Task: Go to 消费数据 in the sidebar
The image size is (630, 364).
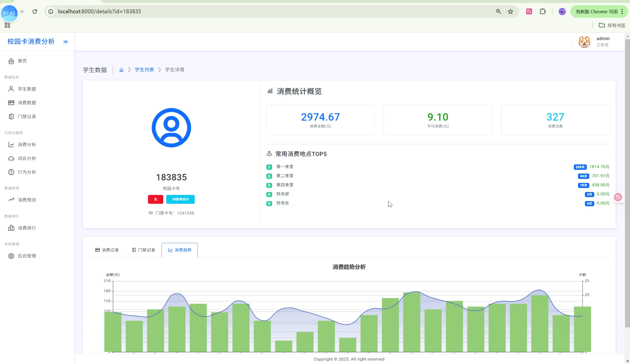Action: pos(27,103)
